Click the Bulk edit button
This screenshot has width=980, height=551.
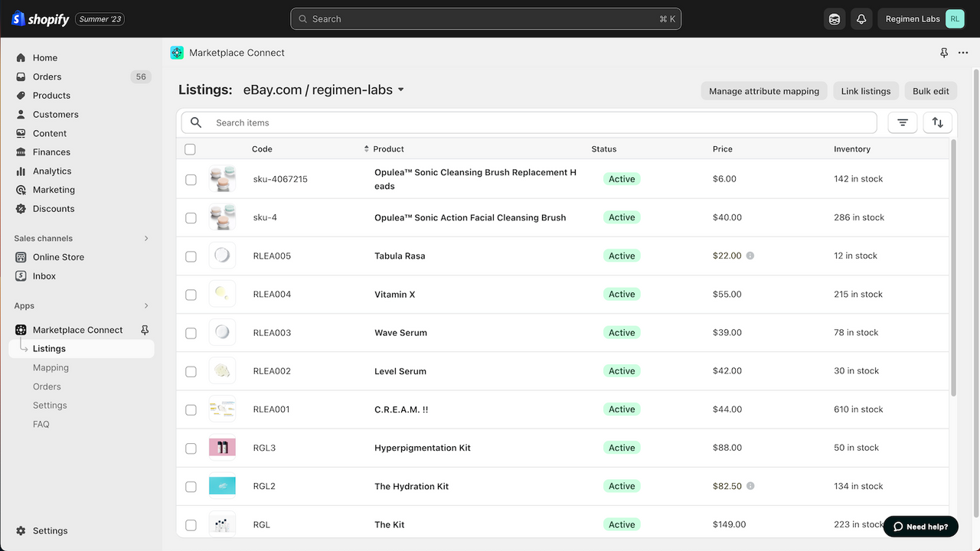tap(930, 90)
